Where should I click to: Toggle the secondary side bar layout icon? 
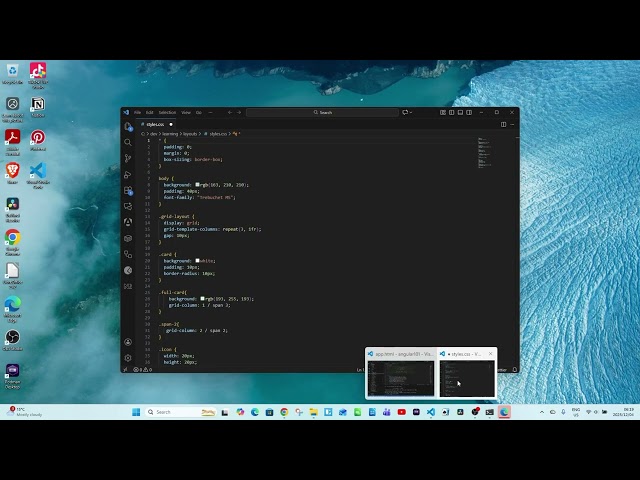(x=469, y=112)
